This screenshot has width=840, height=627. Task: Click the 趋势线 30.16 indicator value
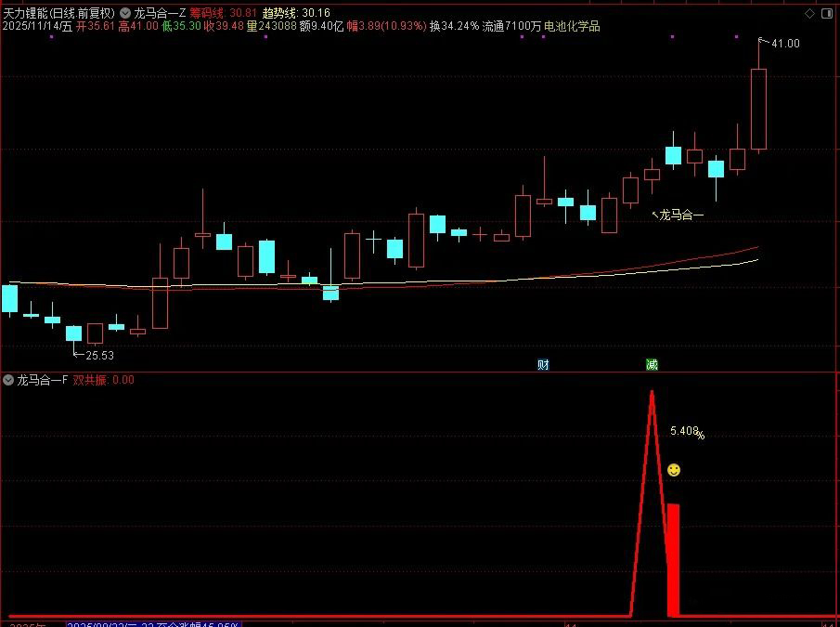pyautogui.click(x=296, y=13)
